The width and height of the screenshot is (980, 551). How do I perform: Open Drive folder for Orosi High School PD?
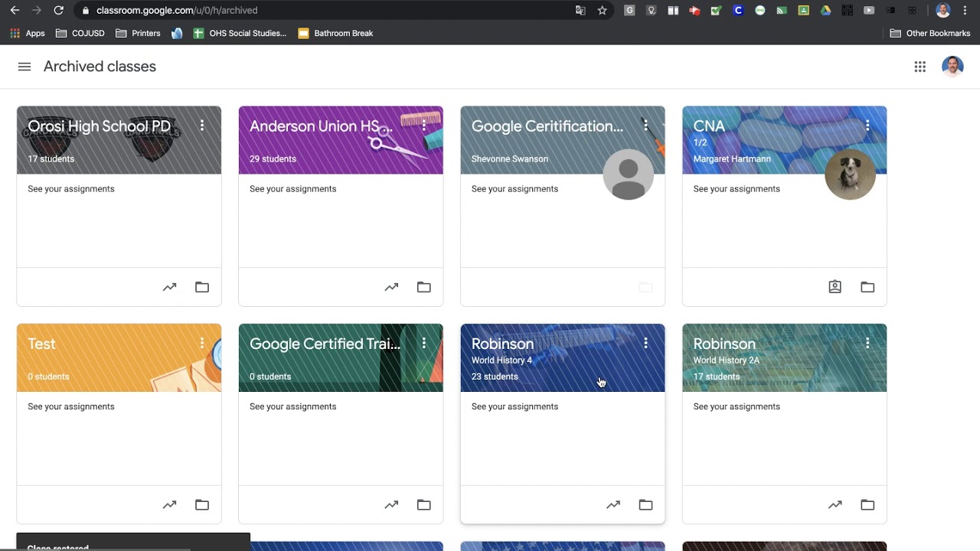click(x=202, y=287)
